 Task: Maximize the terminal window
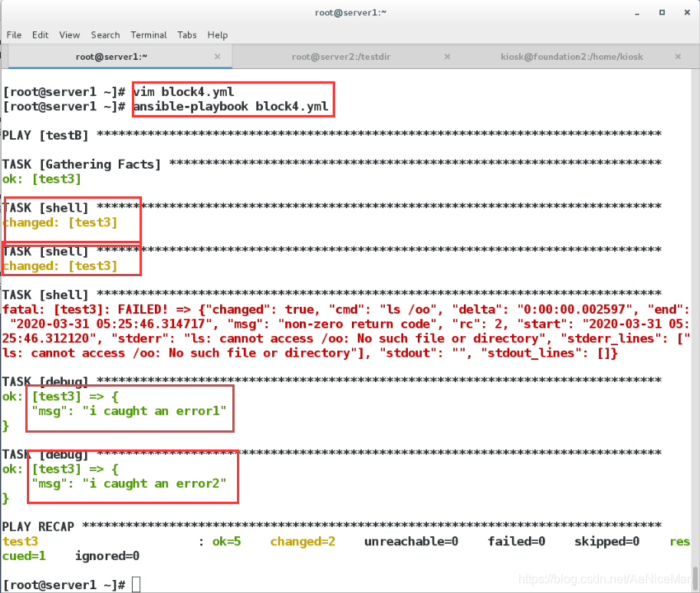click(x=662, y=13)
